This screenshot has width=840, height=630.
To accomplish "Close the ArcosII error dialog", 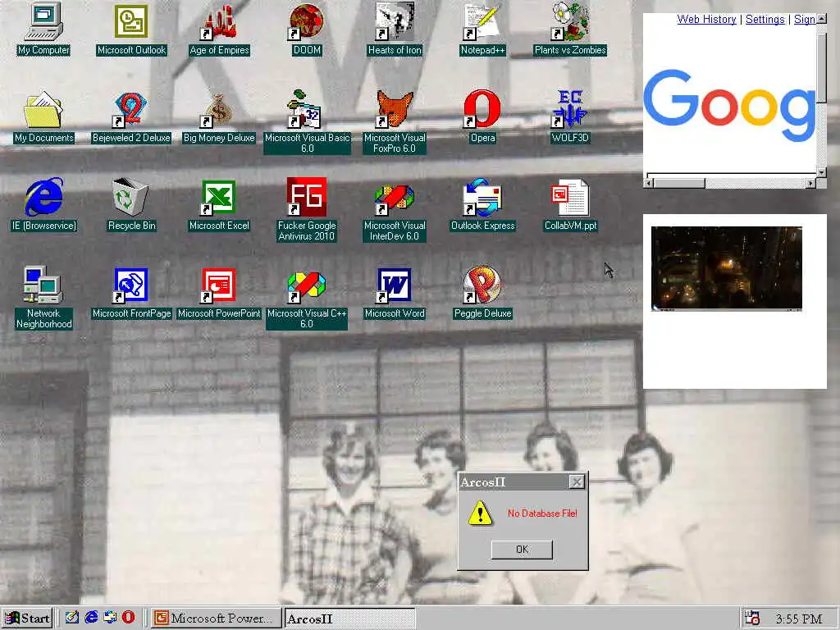I will (577, 482).
